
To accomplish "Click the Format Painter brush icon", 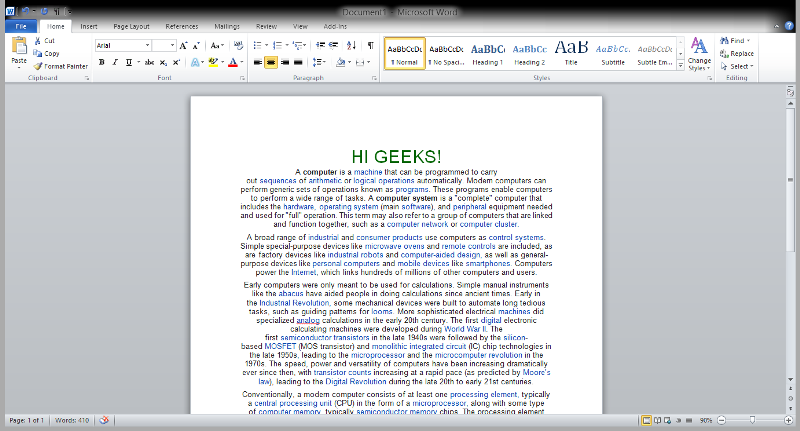I will [37, 66].
